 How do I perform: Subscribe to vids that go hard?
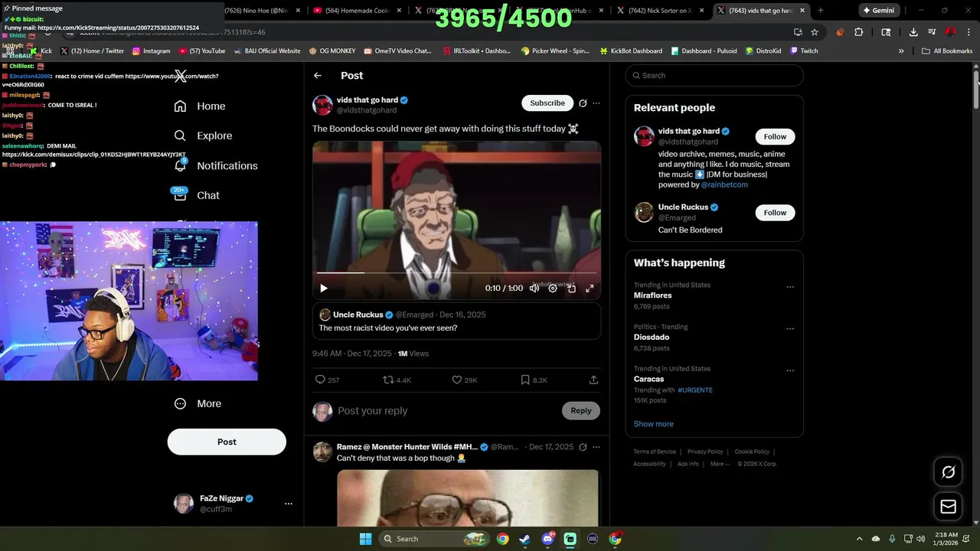point(547,103)
